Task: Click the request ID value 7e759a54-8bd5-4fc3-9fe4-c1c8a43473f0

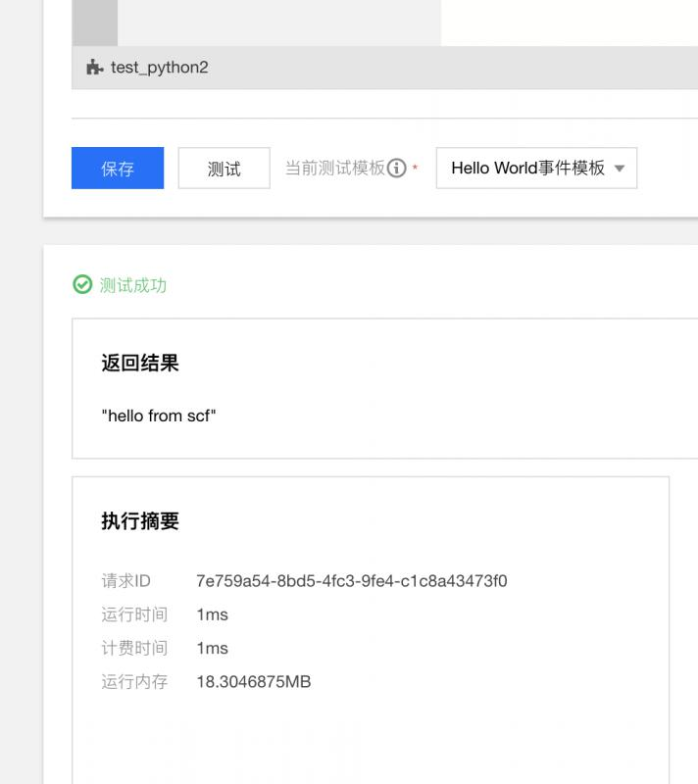Action: (x=352, y=581)
